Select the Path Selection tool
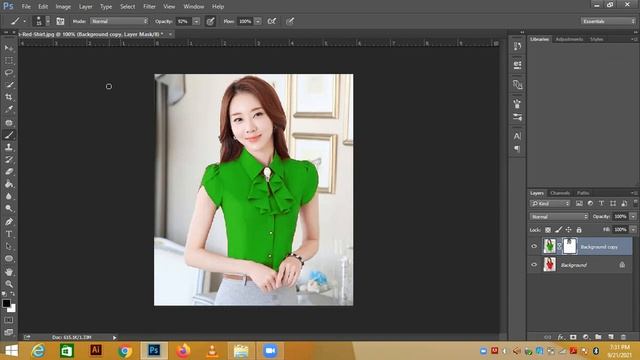 pos(9,247)
